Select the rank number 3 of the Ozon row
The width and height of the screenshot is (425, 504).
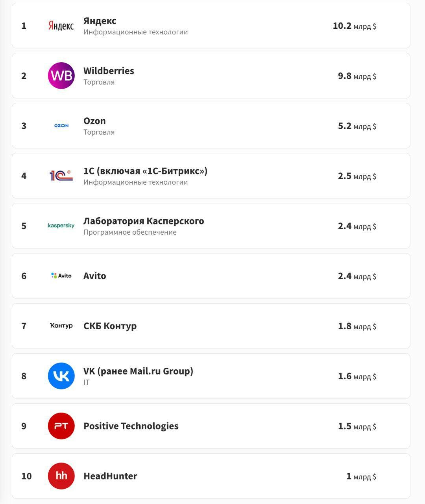pyautogui.click(x=24, y=126)
